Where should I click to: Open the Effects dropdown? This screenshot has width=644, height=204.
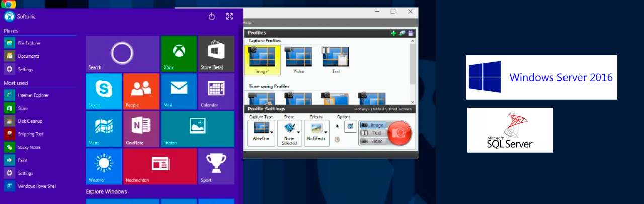coord(317,133)
